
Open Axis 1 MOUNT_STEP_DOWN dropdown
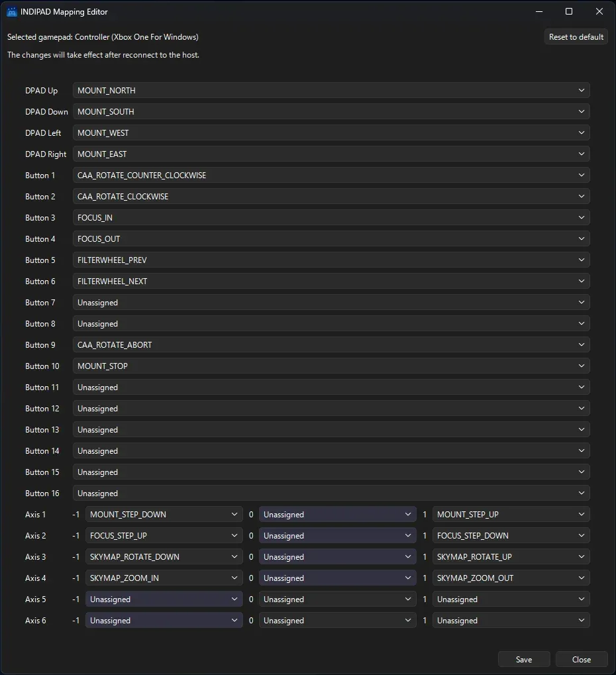164,515
